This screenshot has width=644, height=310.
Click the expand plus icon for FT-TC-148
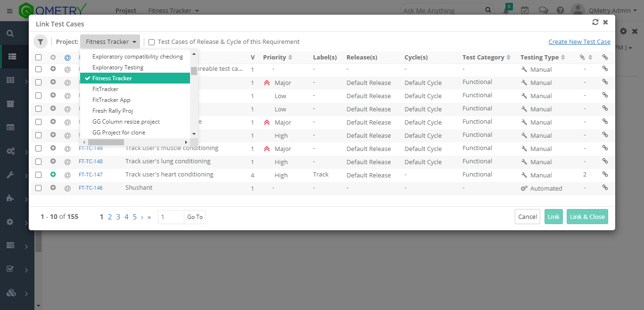(53, 161)
